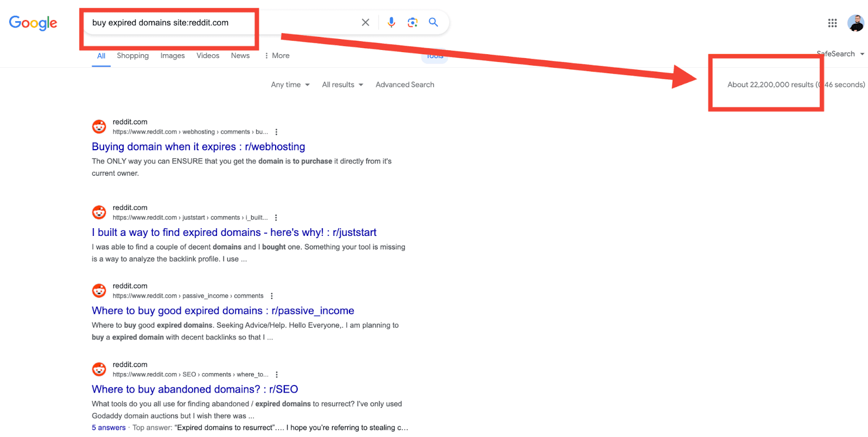Start voice search with the microphone icon
This screenshot has height=437, width=868.
point(391,22)
